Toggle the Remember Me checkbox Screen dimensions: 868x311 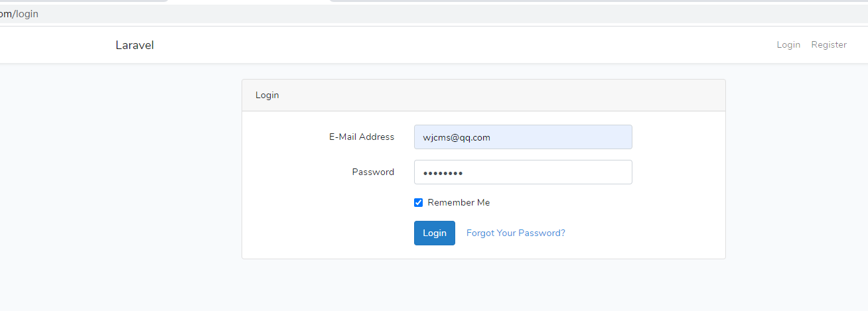pyautogui.click(x=419, y=203)
